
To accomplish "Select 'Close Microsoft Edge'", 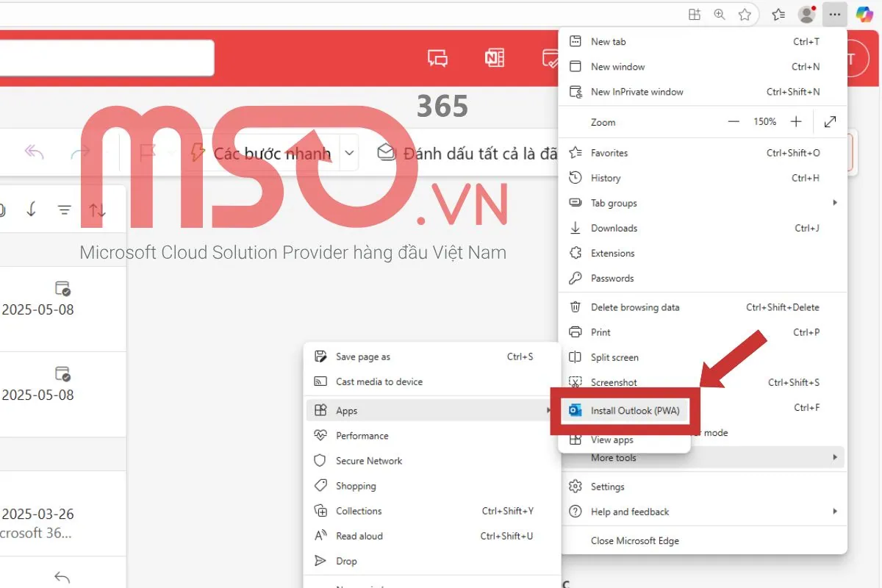I will [x=635, y=540].
